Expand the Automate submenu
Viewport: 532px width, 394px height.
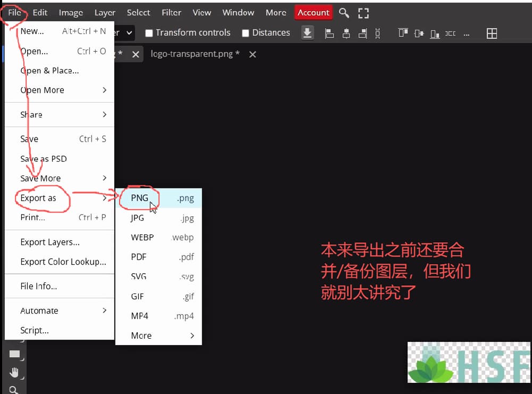(60, 311)
